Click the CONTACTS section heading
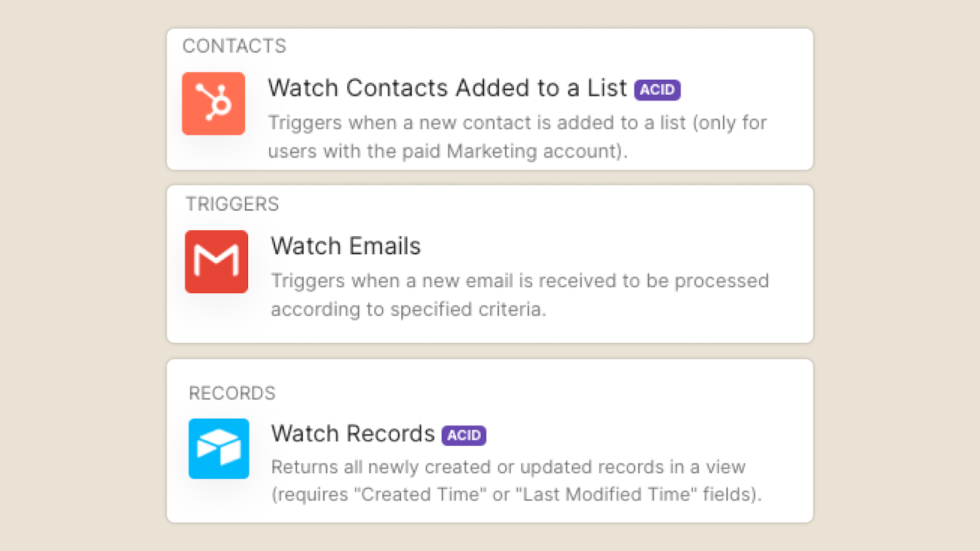The height and width of the screenshot is (551, 980). (234, 46)
